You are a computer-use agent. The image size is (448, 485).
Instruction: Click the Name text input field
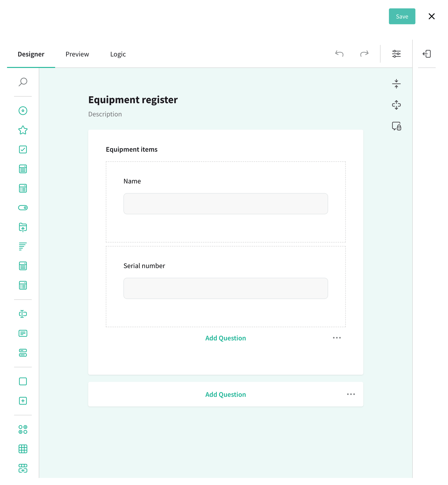226,204
